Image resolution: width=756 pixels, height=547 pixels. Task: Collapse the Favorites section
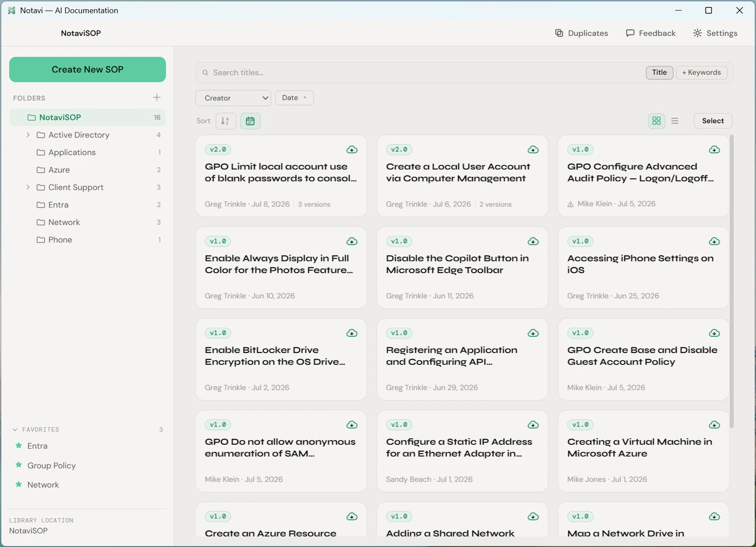click(x=15, y=429)
